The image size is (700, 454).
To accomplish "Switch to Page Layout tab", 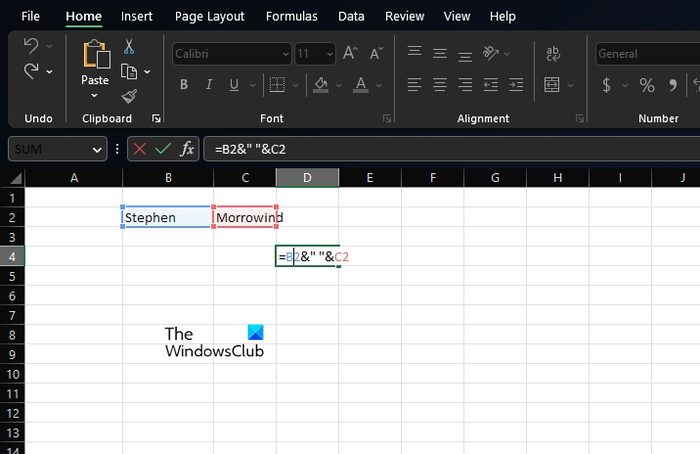I will click(209, 17).
